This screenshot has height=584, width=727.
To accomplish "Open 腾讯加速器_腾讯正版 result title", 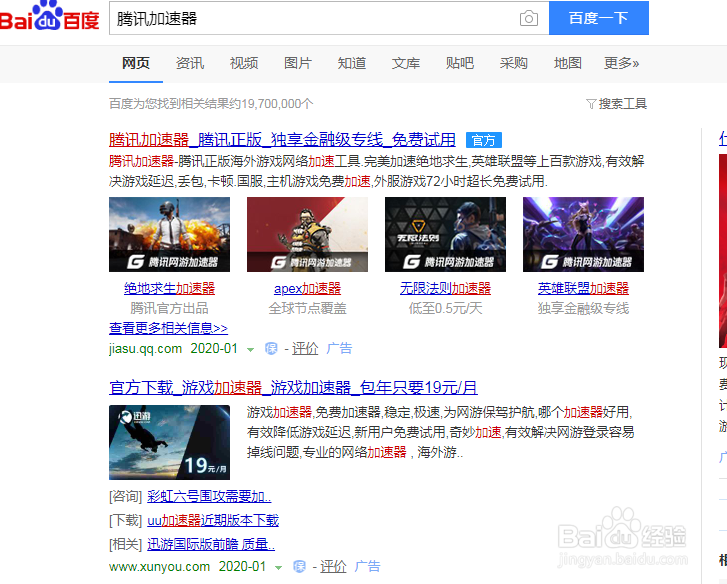I will [282, 140].
